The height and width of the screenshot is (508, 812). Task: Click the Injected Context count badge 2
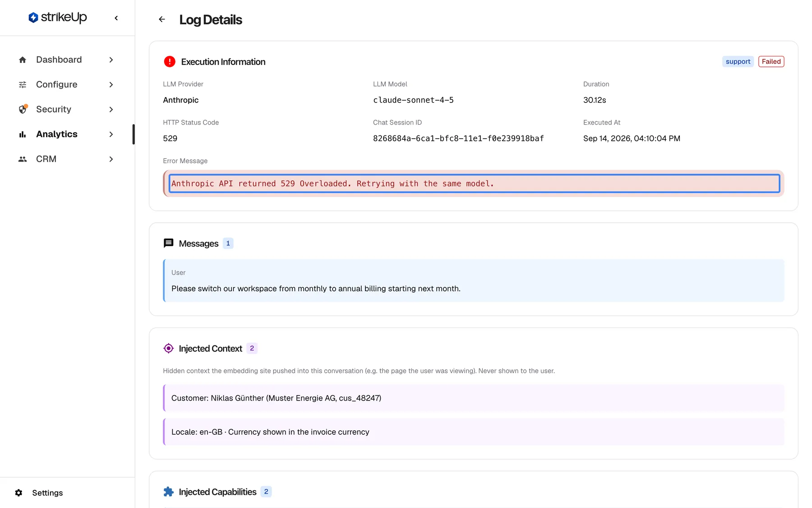pyautogui.click(x=252, y=348)
